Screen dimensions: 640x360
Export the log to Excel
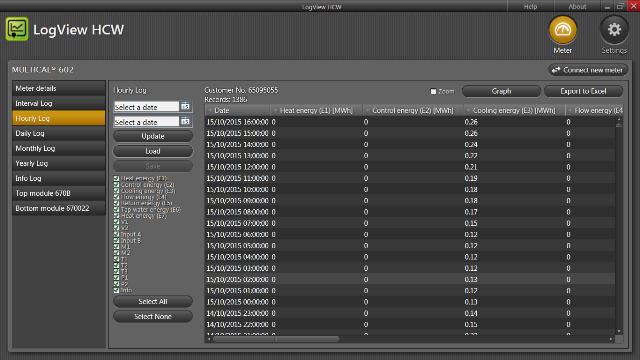[583, 91]
